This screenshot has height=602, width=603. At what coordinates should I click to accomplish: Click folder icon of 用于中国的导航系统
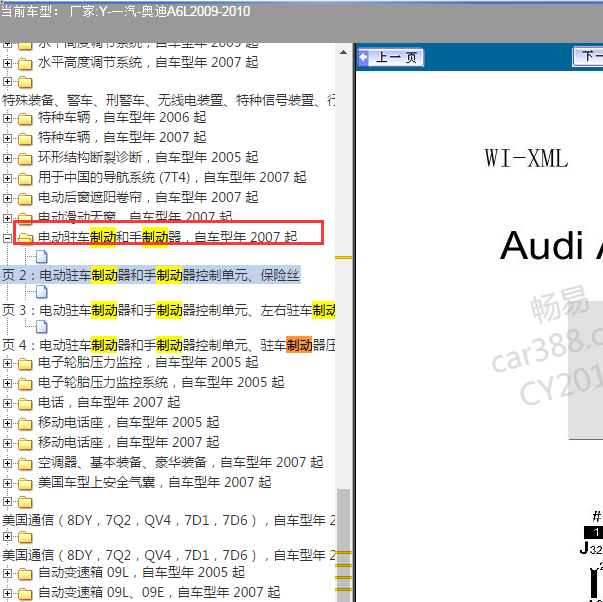(x=25, y=178)
